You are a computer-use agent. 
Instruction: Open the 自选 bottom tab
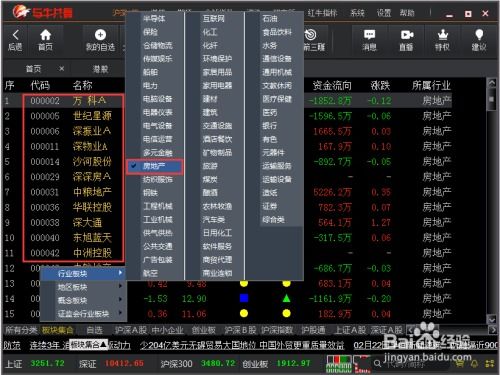[x=94, y=330]
